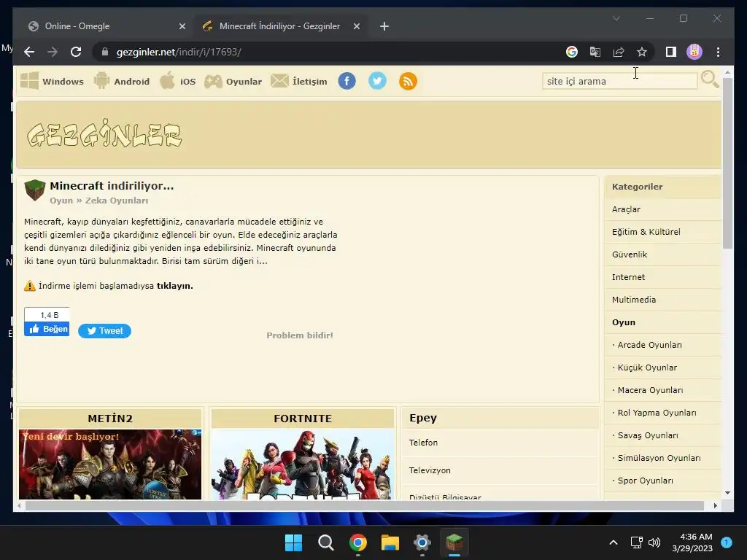Open the Eğitim & Kültürel category
The width and height of the screenshot is (747, 560).
646,232
